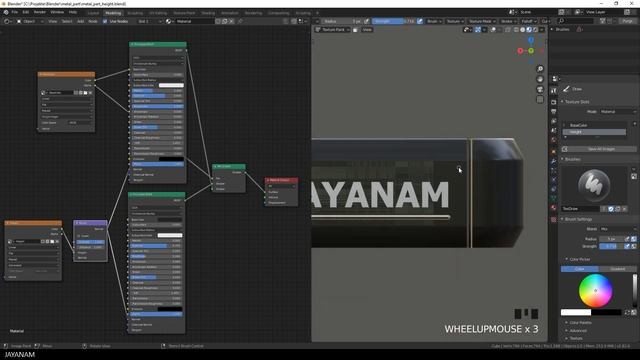
Task: Open the Render properties tab
Action: tap(553, 102)
